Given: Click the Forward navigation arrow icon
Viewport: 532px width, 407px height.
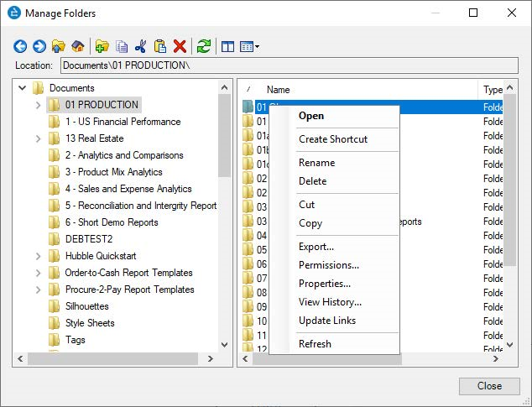Looking at the screenshot, I should 39,46.
